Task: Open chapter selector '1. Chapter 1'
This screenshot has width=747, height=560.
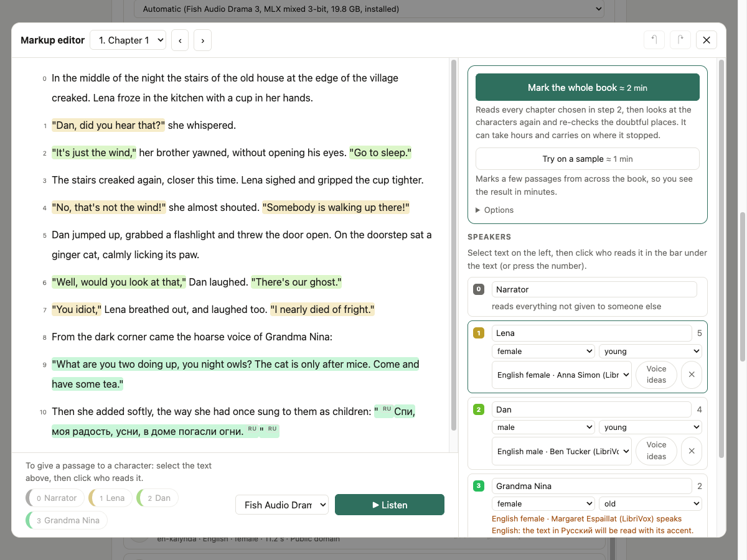Action: [x=128, y=40]
